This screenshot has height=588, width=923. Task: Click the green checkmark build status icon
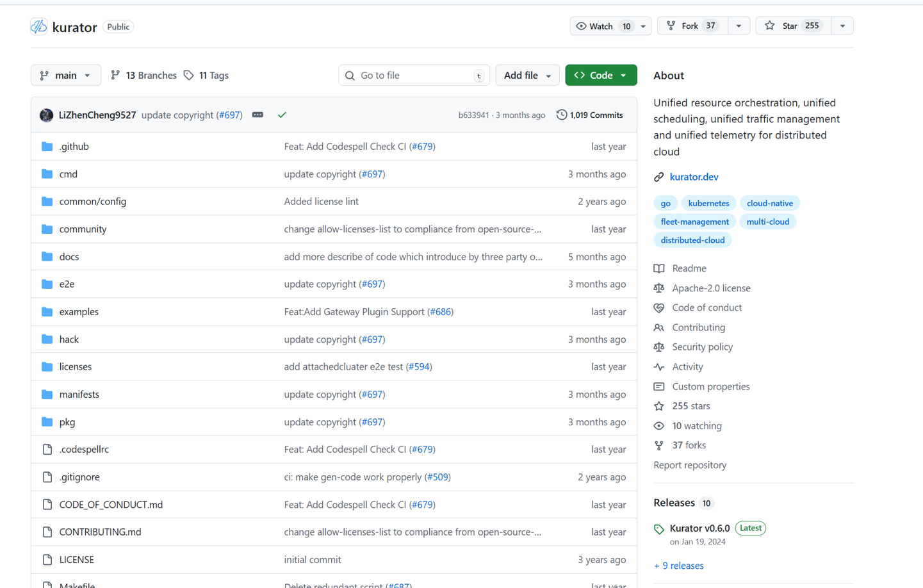(282, 115)
